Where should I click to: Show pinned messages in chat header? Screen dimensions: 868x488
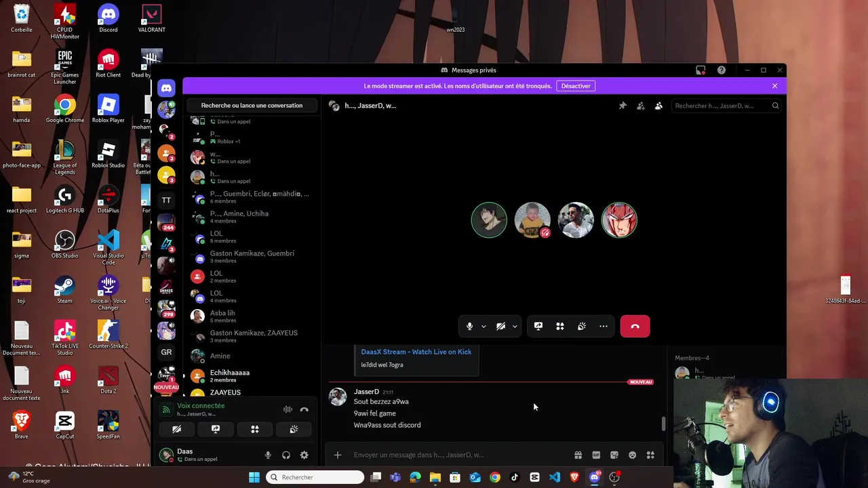click(623, 106)
